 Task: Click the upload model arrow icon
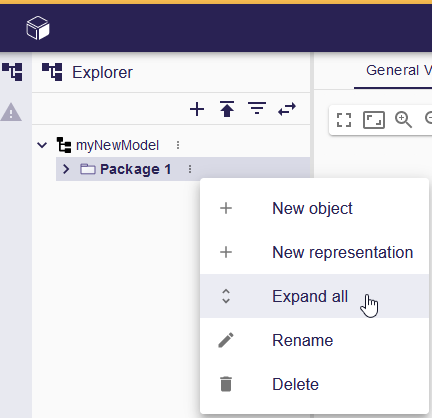(227, 109)
